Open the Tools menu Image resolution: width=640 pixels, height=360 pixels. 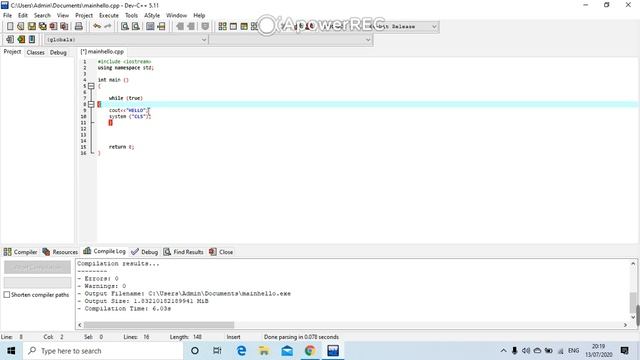point(131,16)
